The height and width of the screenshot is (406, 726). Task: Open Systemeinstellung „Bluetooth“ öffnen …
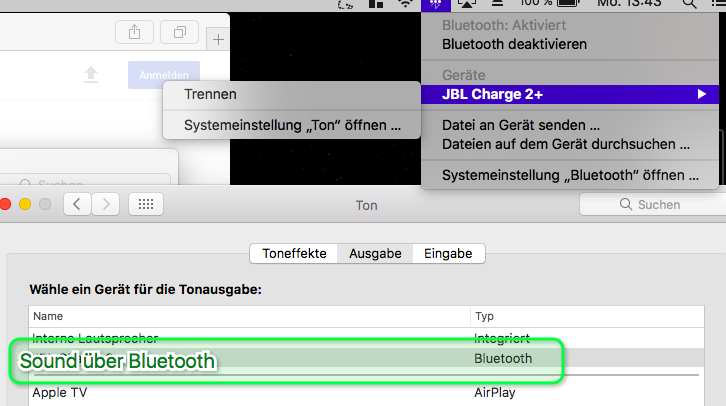570,175
